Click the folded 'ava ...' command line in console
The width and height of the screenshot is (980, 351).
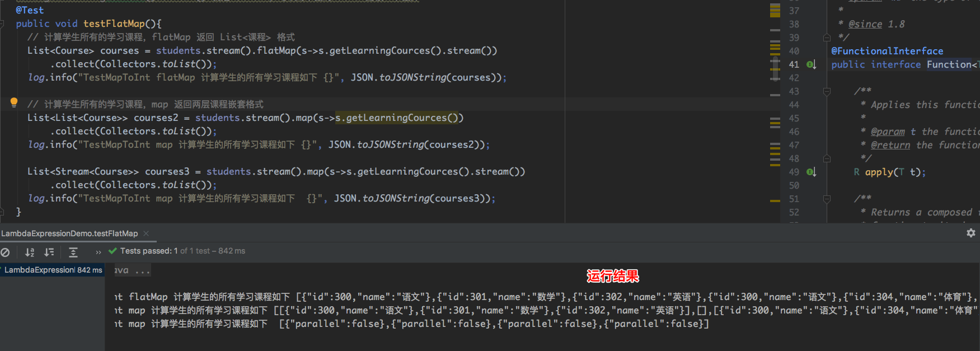[132, 270]
